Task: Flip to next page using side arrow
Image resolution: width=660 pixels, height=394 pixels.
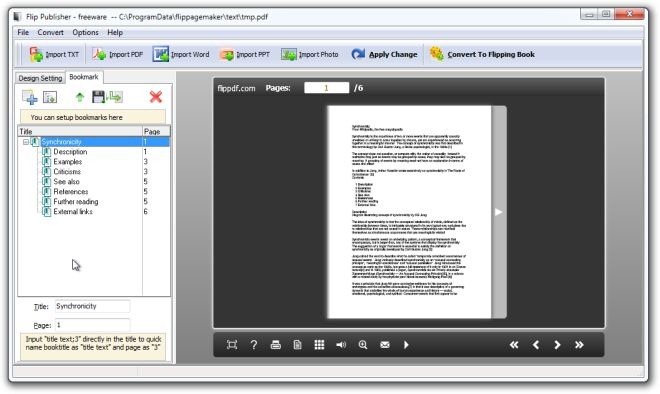Action: click(x=499, y=212)
